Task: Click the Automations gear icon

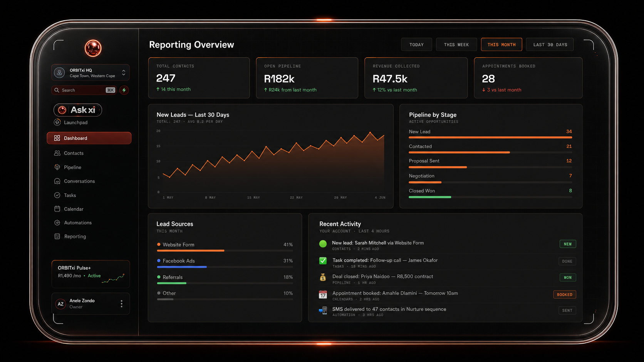Action: point(57,223)
